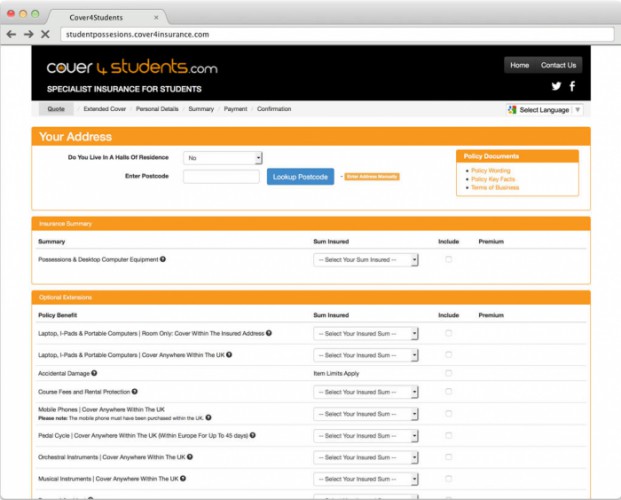The width and height of the screenshot is (621, 500).
Task: Click the Lookup Postcode button
Action: point(300,177)
